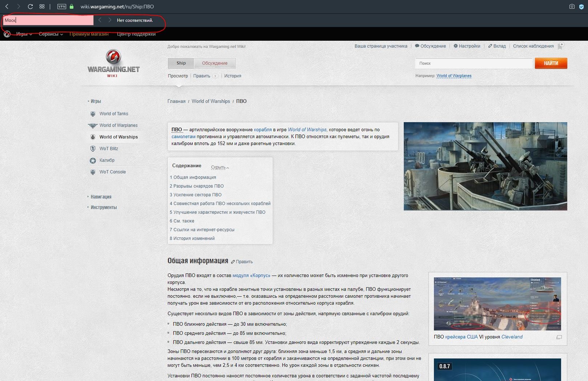
Task: Take a snapshot with the camera icon
Action: [x=572, y=7]
